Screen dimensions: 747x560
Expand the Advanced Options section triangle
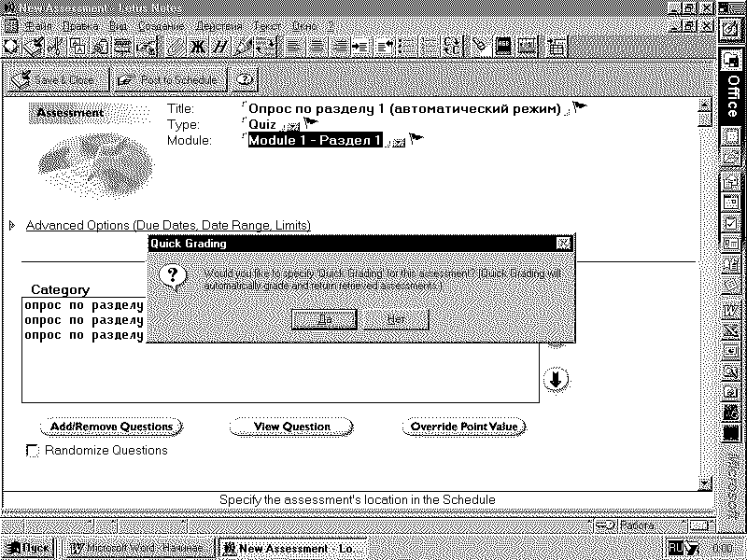click(12, 225)
